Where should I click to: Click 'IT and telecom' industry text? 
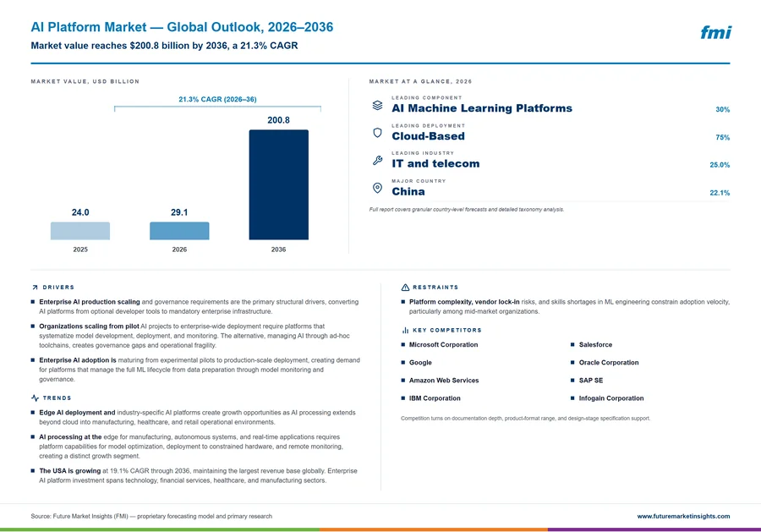435,163
